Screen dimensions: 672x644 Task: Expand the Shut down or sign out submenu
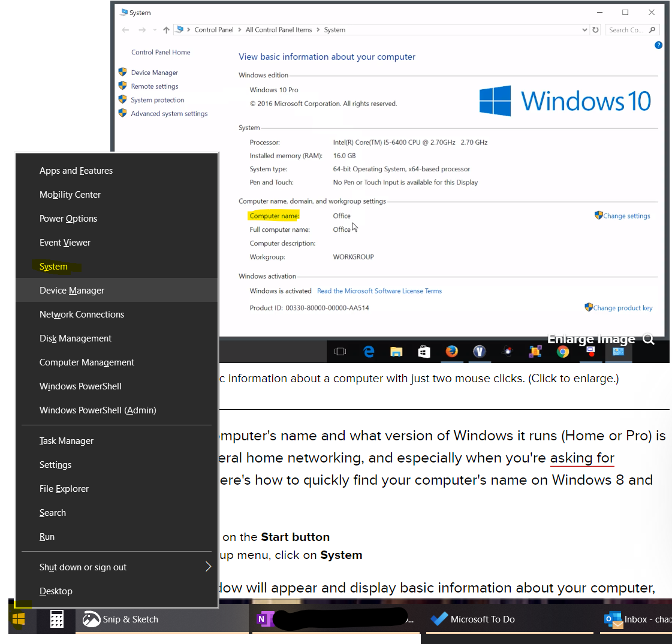pyautogui.click(x=208, y=567)
